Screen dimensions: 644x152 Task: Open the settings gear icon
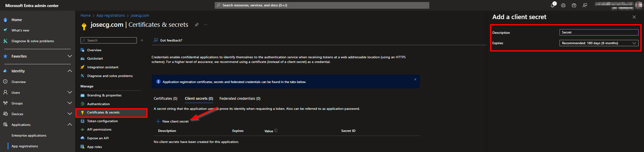click(563, 5)
